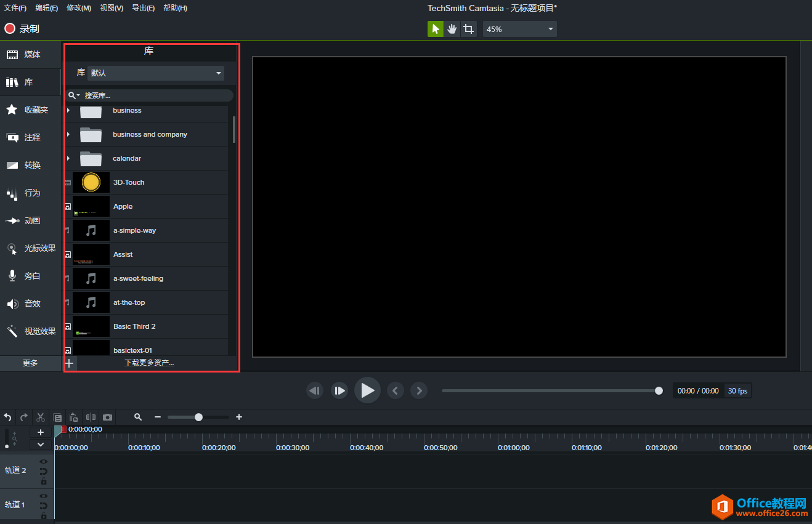Jump to next marker arrow button
812x524 pixels.
(420, 390)
